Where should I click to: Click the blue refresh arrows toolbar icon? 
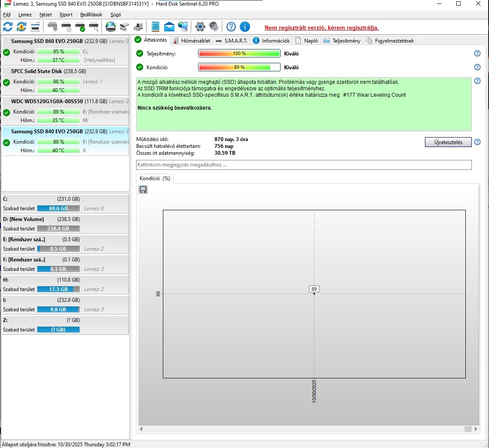(8, 27)
